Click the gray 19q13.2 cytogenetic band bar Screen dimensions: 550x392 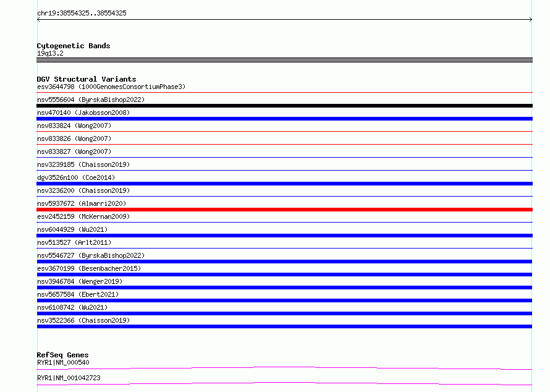click(284, 60)
